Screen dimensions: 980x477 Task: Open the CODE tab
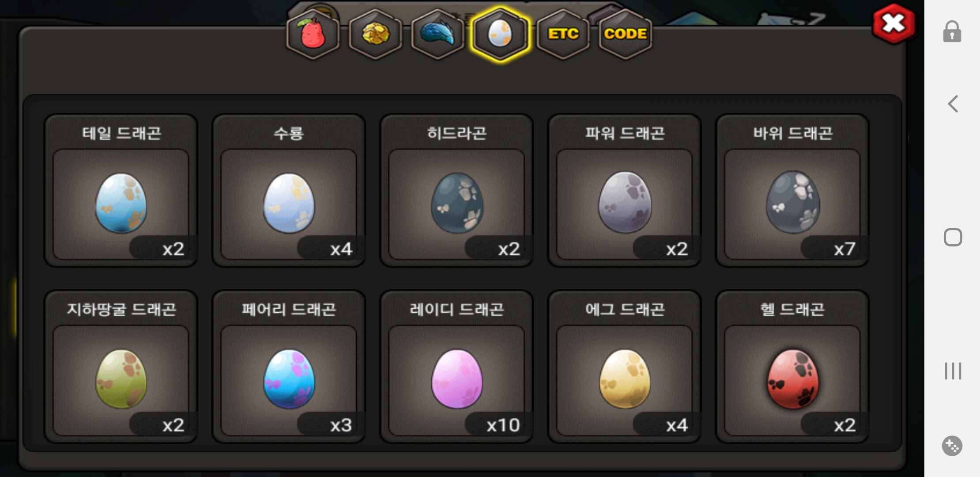point(625,34)
